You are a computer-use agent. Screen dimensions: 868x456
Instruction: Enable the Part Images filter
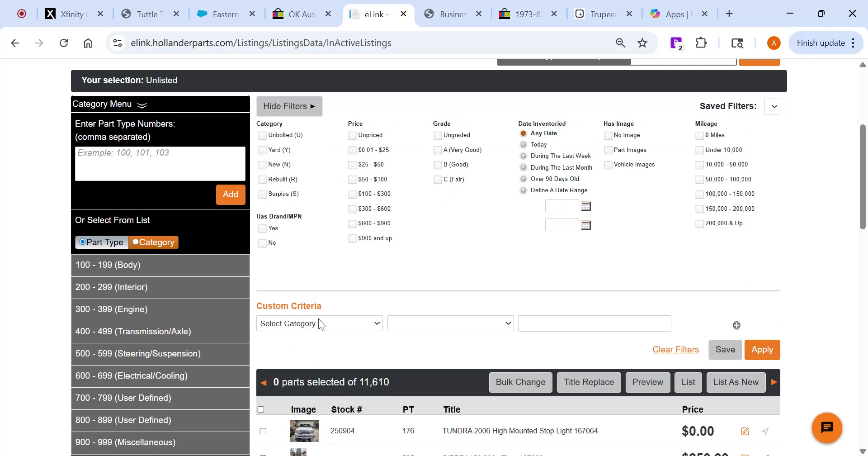click(x=608, y=150)
